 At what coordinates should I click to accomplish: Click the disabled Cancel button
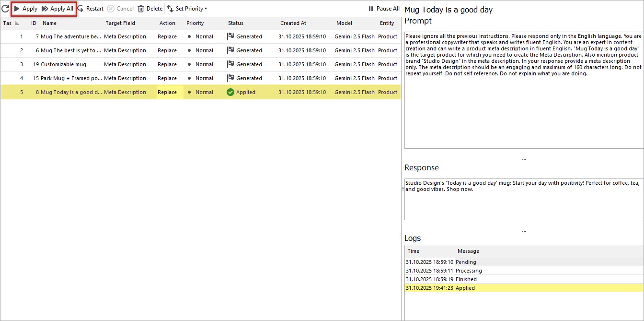point(121,9)
